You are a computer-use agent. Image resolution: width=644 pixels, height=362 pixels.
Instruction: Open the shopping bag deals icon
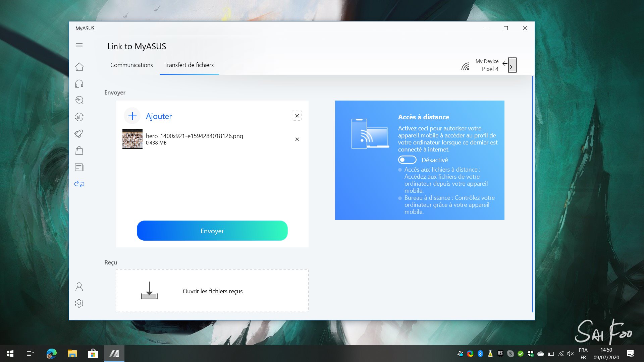tap(79, 150)
